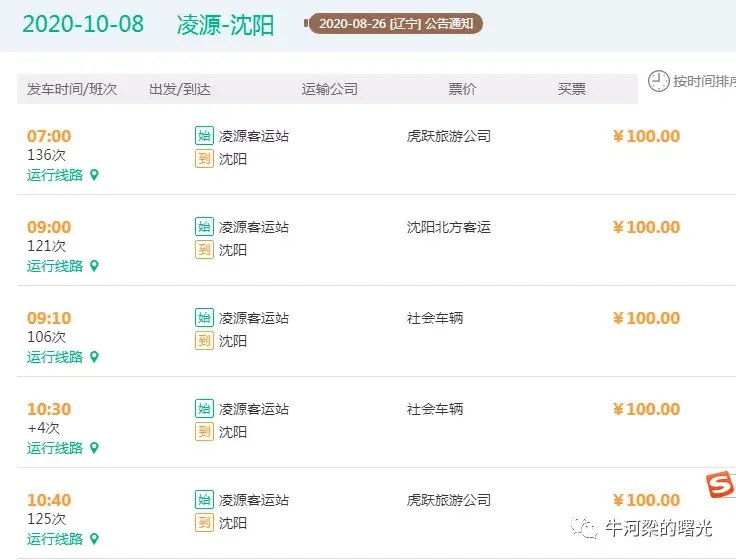This screenshot has width=736, height=560.
Task: Sort list via 按时间排序 text
Action: point(704,81)
